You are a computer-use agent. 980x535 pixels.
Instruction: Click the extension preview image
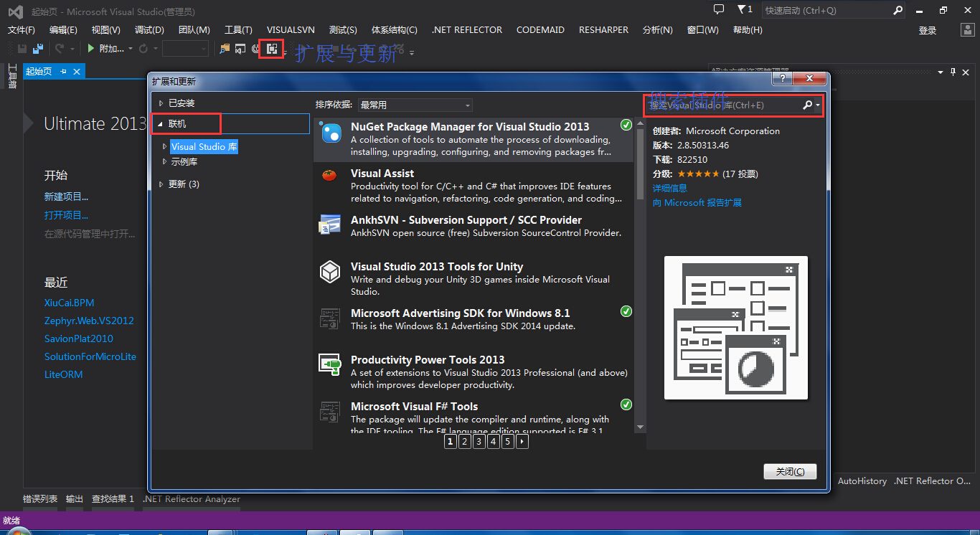pyautogui.click(x=736, y=328)
